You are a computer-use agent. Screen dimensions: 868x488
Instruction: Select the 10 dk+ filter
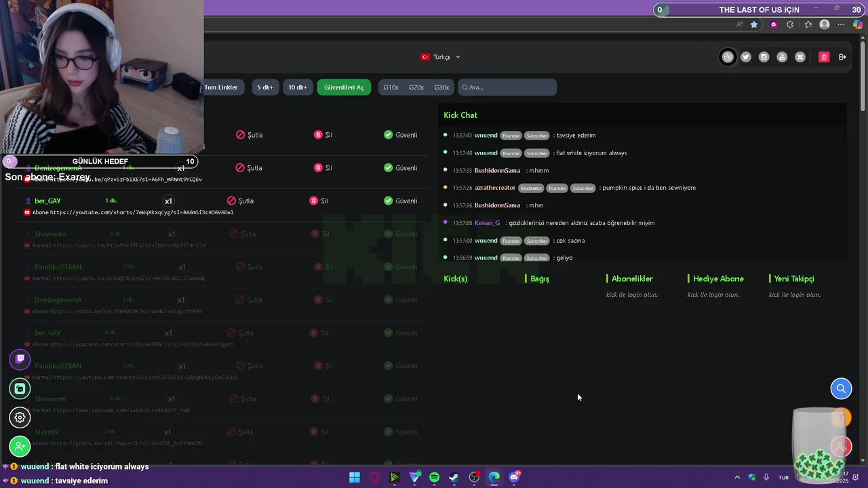pos(298,87)
